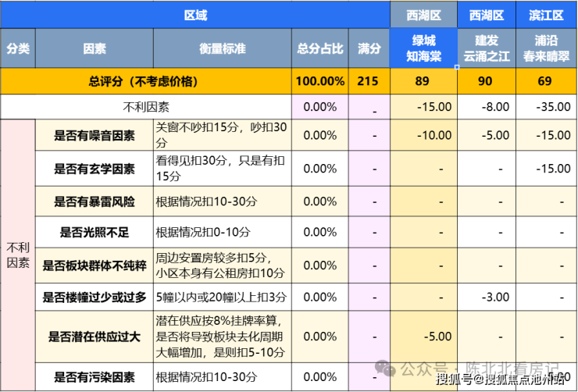The height and width of the screenshot is (392, 578).
Task: Select the 5幢以内或20幢以上扣3分 criteria cell
Action: [x=223, y=297]
